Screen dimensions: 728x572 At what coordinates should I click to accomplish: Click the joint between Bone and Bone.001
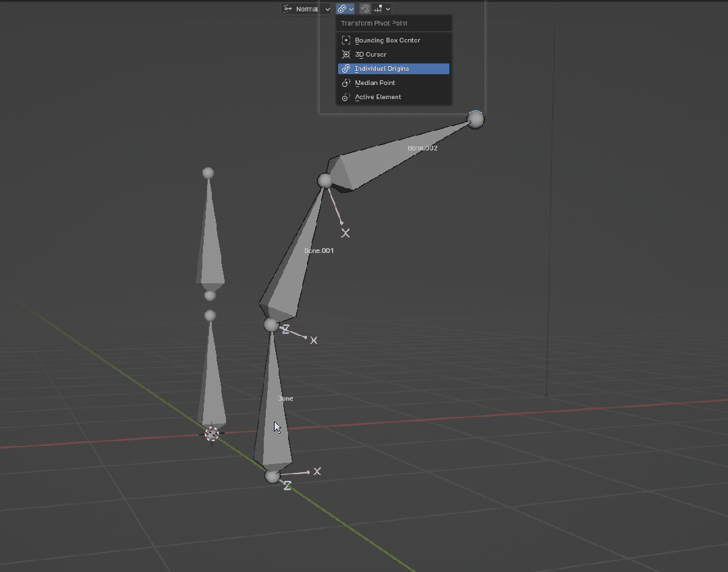point(272,325)
